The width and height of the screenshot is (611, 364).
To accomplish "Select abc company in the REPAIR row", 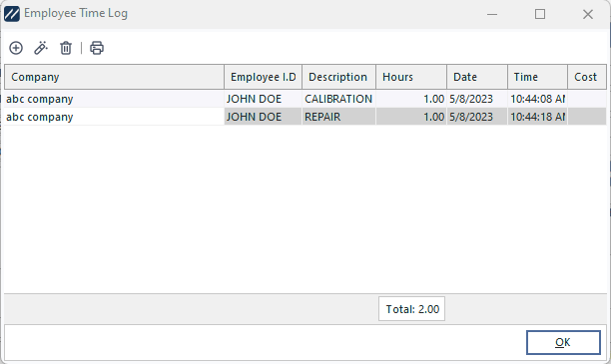I will [x=114, y=117].
